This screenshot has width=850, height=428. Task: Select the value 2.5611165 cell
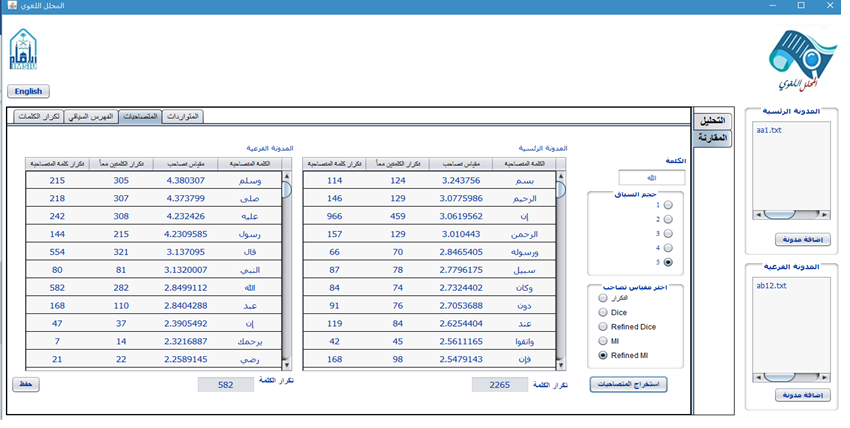tap(461, 341)
